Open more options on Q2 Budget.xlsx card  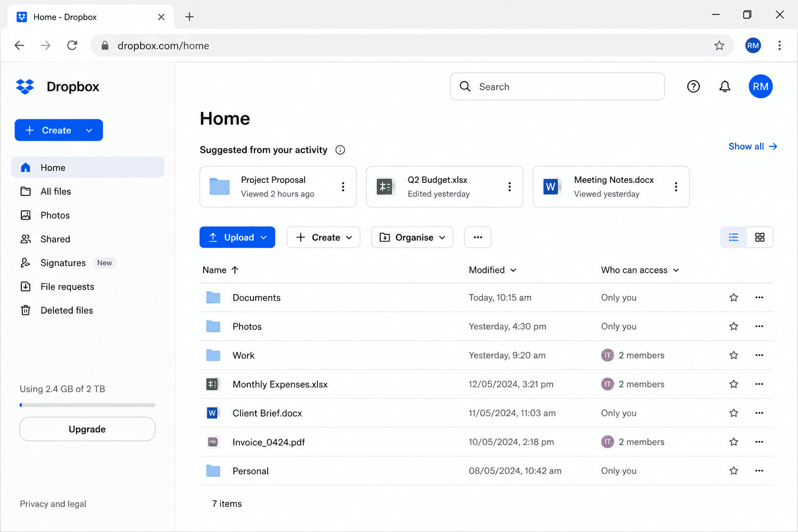tap(510, 187)
